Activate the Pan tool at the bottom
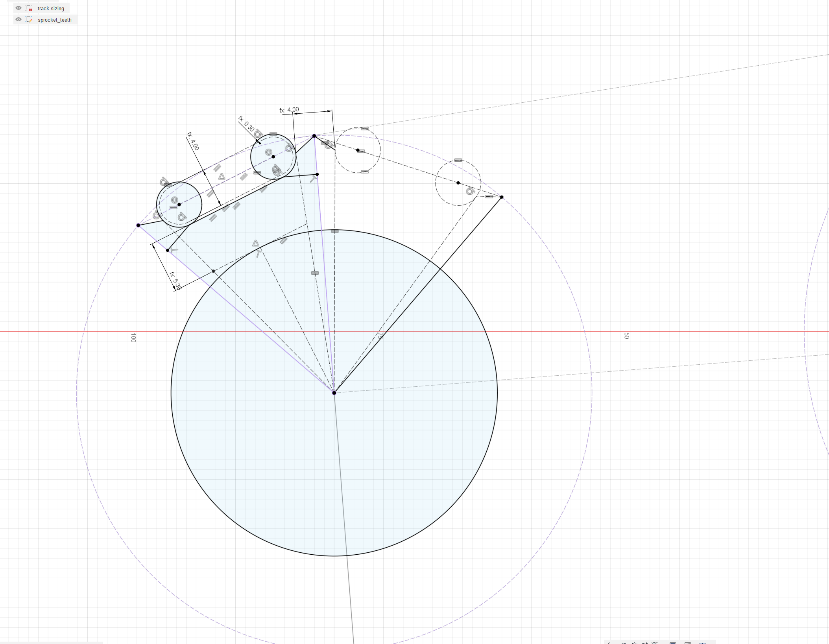This screenshot has height=644, width=829. [x=635, y=643]
